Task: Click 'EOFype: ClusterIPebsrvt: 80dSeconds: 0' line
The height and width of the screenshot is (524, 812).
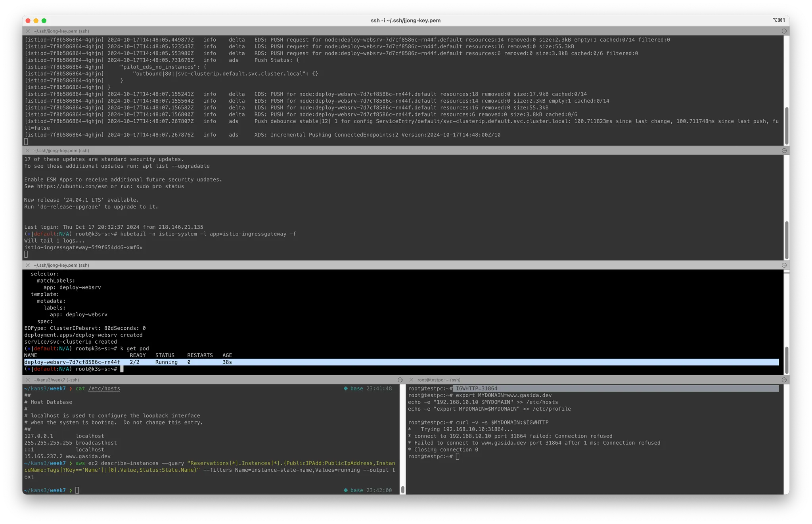Action: [x=85, y=328]
